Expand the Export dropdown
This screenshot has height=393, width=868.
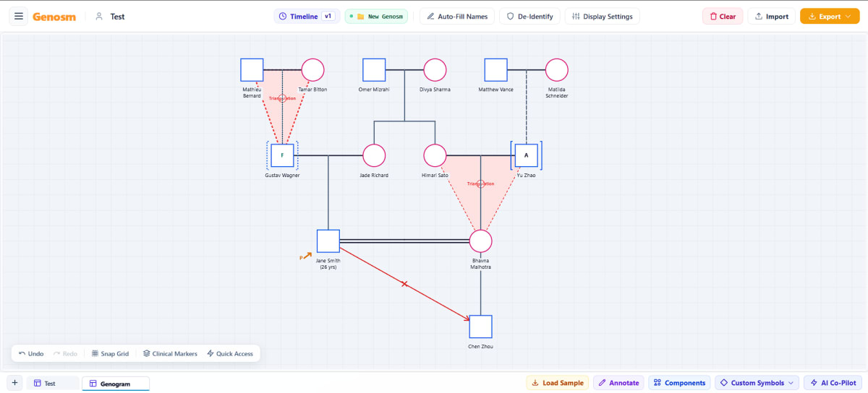click(x=830, y=17)
